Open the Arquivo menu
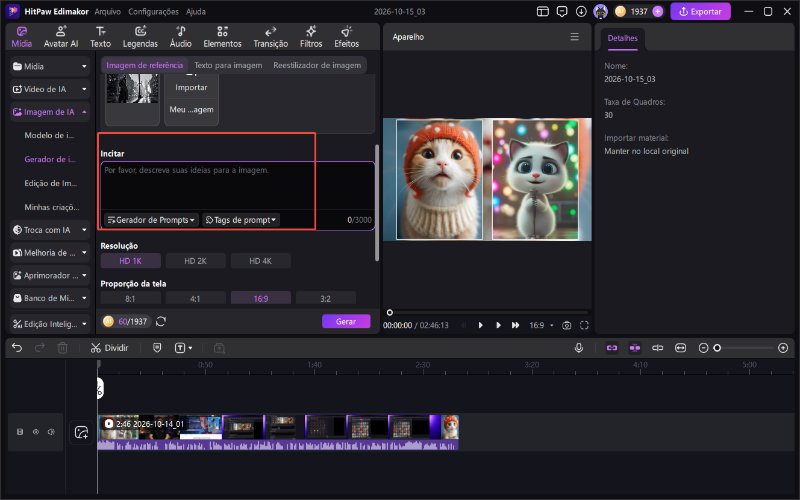 [x=108, y=11]
